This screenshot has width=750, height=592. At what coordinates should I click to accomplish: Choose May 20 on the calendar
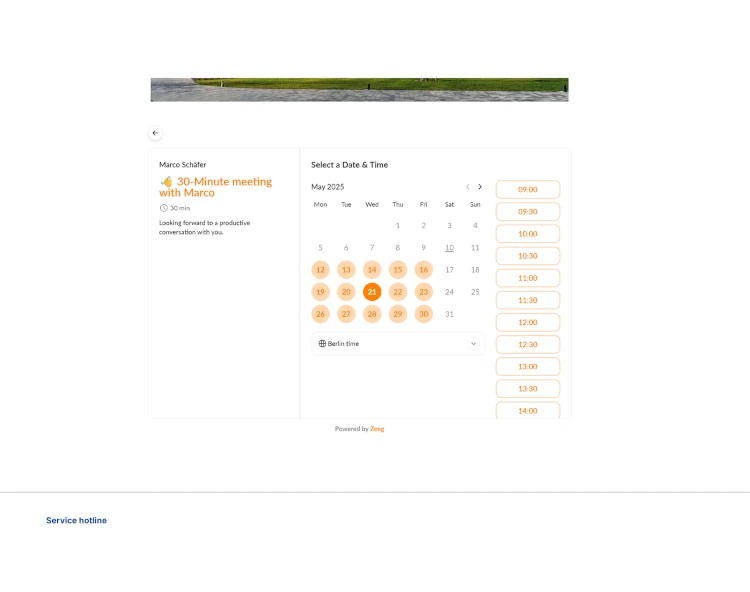(x=346, y=292)
